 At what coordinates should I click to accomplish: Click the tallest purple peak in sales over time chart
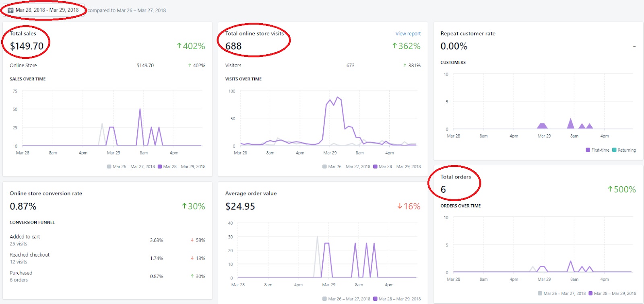click(140, 109)
